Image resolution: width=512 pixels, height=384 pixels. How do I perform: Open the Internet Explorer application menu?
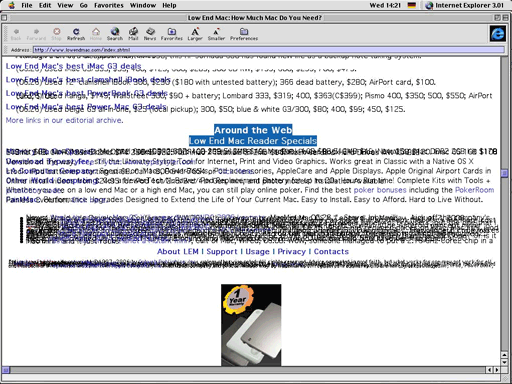465,5
